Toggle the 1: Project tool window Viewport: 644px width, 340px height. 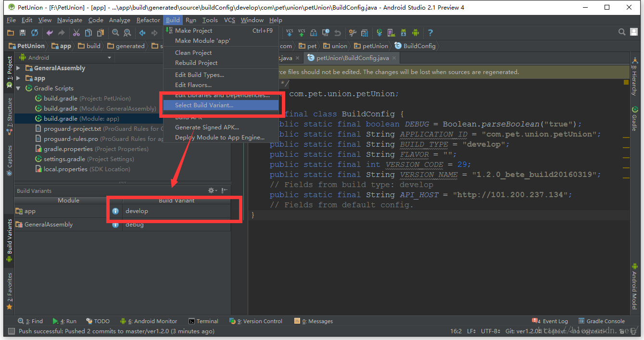point(10,72)
